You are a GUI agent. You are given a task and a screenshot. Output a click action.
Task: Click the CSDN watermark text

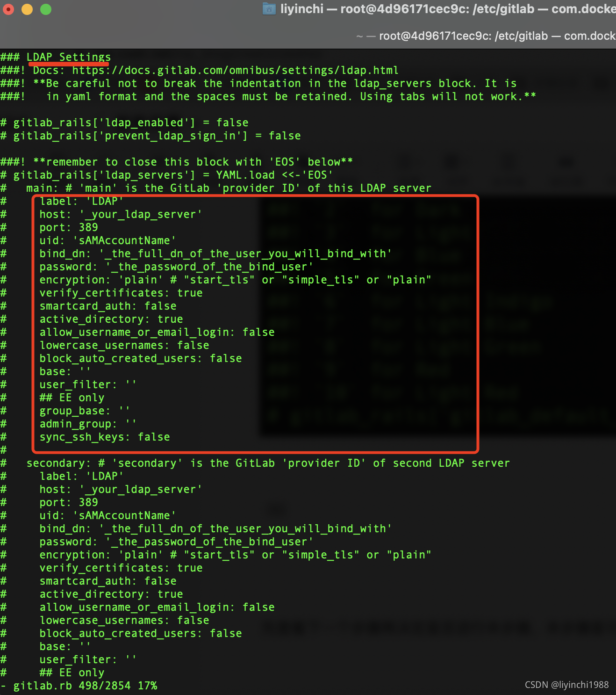[568, 684]
